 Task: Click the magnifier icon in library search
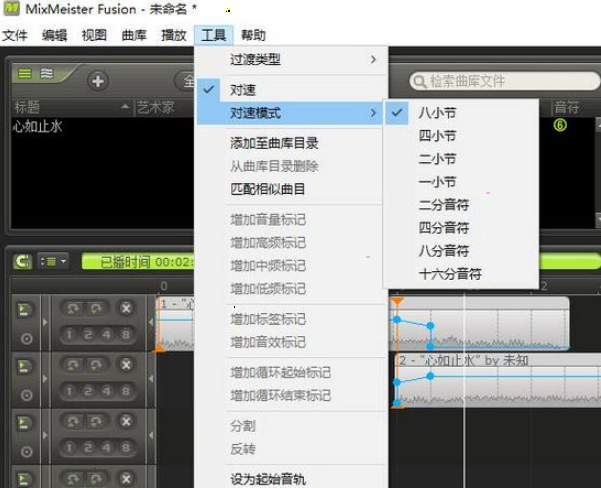point(420,81)
